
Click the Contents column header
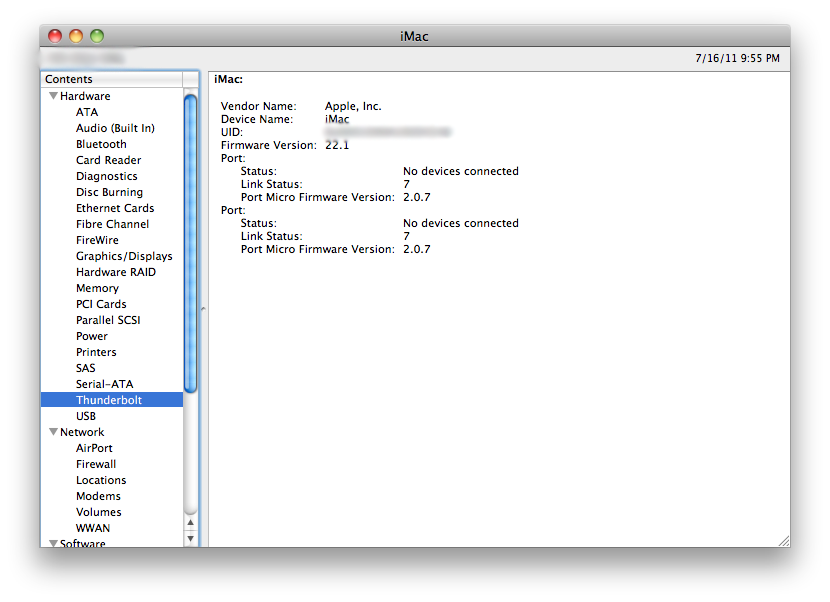coord(112,79)
